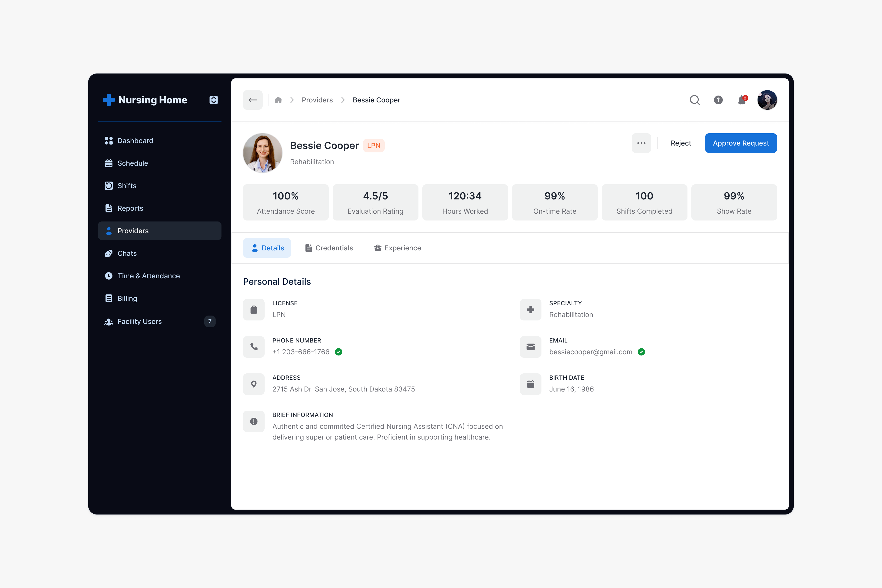Expand the Nursing Home facility switcher
882x588 pixels.
pyautogui.click(x=213, y=100)
